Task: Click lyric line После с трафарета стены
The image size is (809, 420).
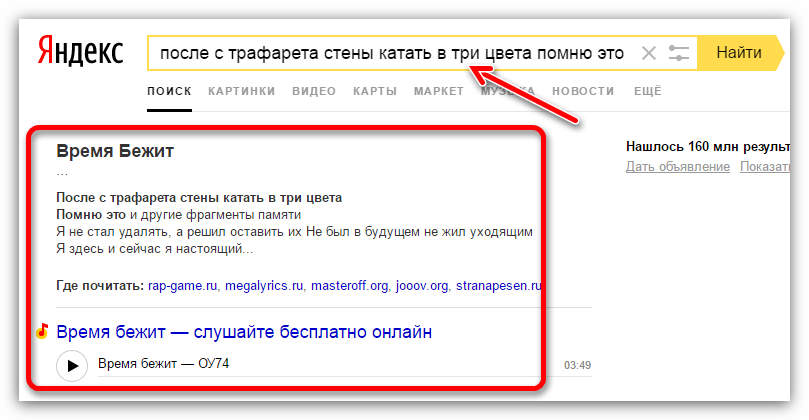Action: coord(199,198)
